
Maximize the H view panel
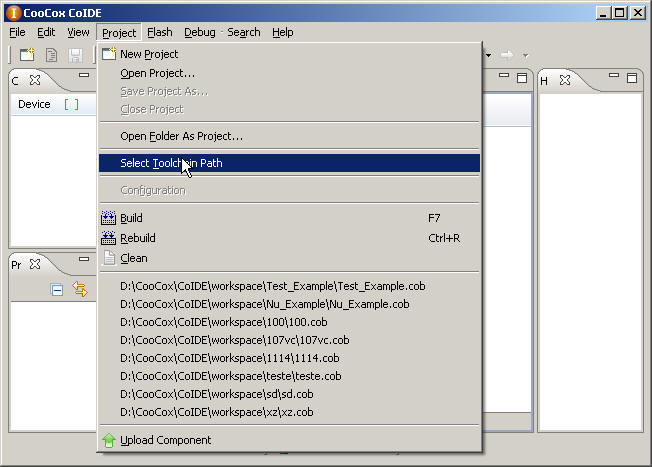[632, 78]
